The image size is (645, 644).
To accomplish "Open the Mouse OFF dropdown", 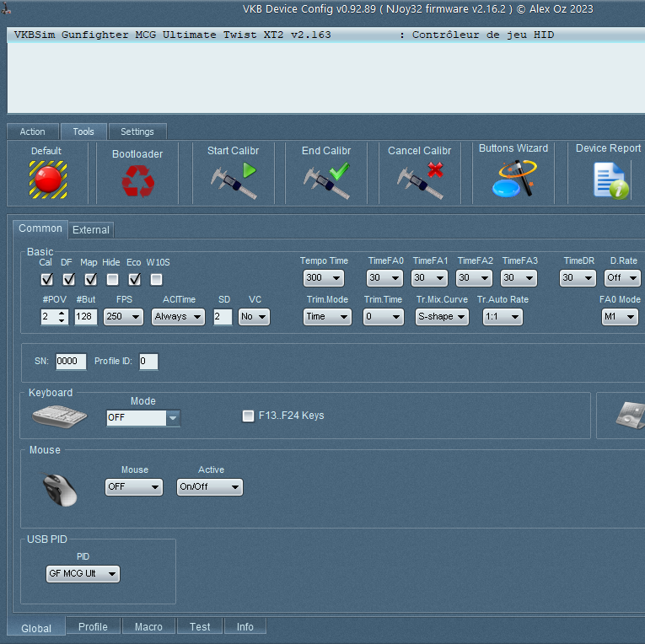I will [134, 487].
